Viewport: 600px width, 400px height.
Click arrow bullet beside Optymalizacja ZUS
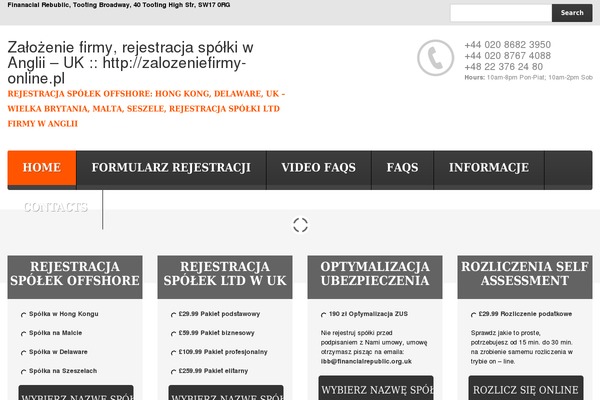(x=324, y=315)
